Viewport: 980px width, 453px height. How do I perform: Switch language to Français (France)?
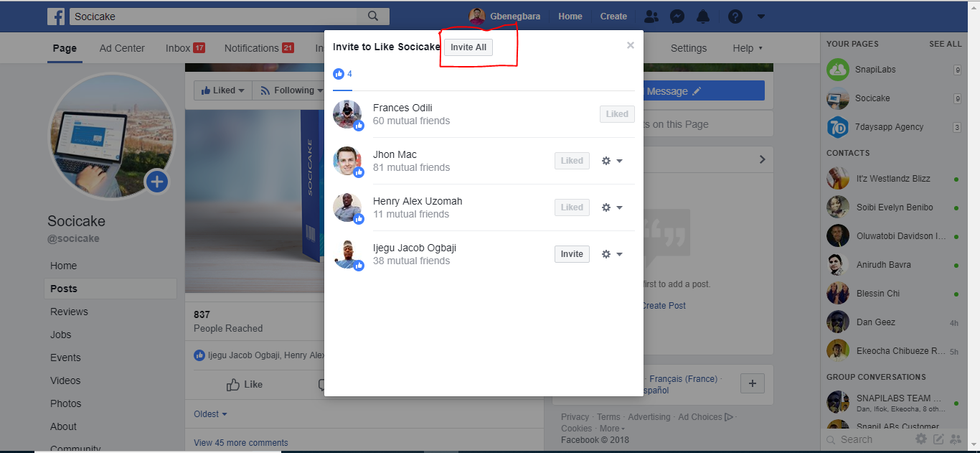click(x=683, y=379)
